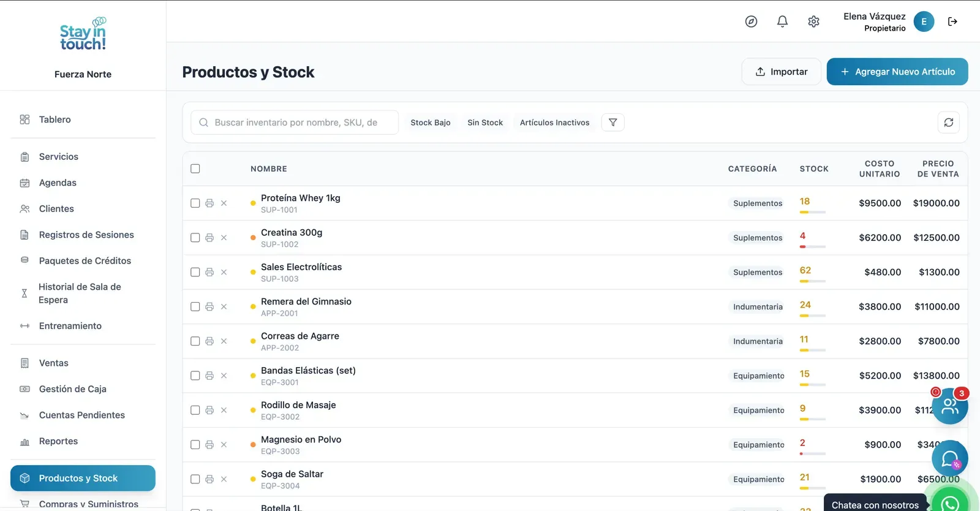Screen dimensions: 980x511
Task: Remove Remera del Gimnasio item
Action: (x=224, y=307)
